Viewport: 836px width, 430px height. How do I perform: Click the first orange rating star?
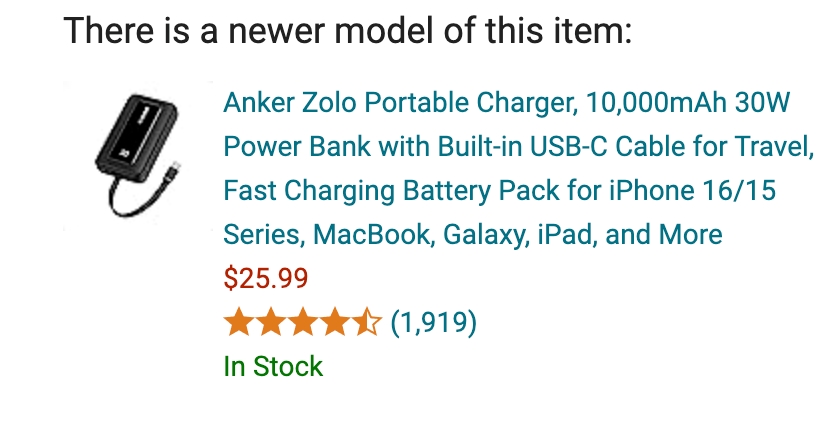[238, 322]
